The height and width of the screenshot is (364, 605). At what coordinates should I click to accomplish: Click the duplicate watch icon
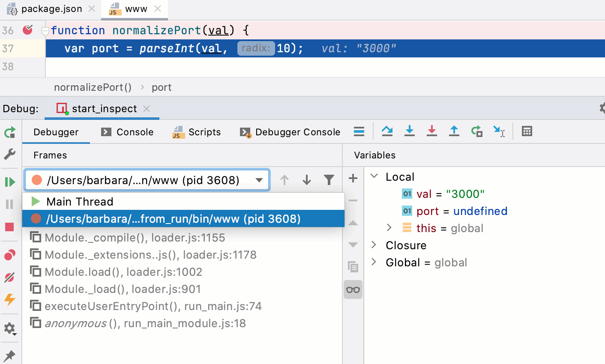point(353,267)
